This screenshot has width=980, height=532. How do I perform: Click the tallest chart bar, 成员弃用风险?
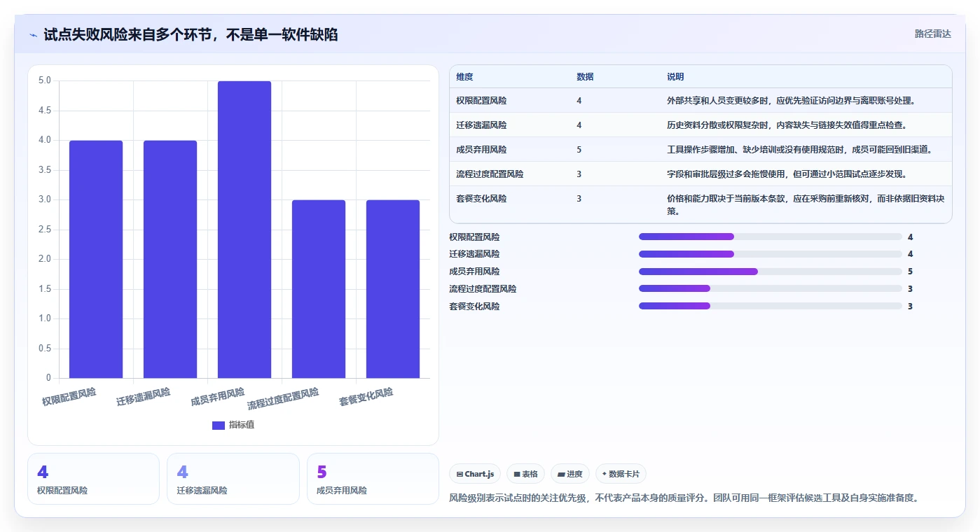click(x=244, y=230)
